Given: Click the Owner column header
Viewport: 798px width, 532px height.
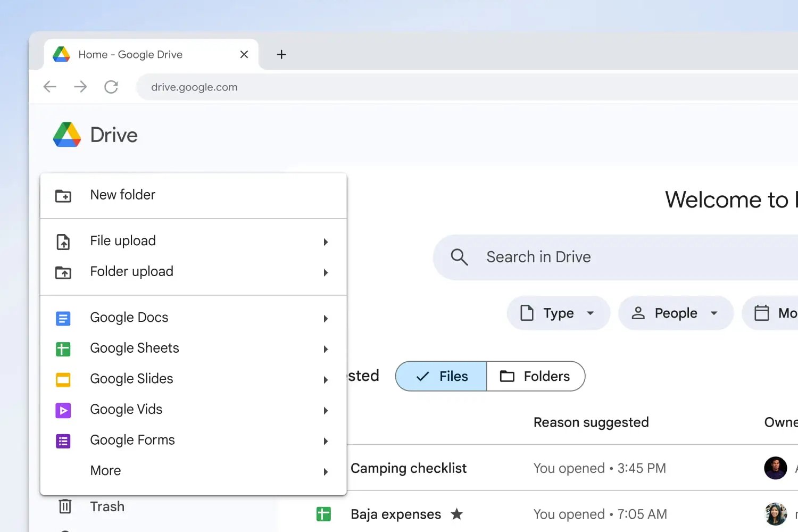Looking at the screenshot, I should tap(781, 422).
